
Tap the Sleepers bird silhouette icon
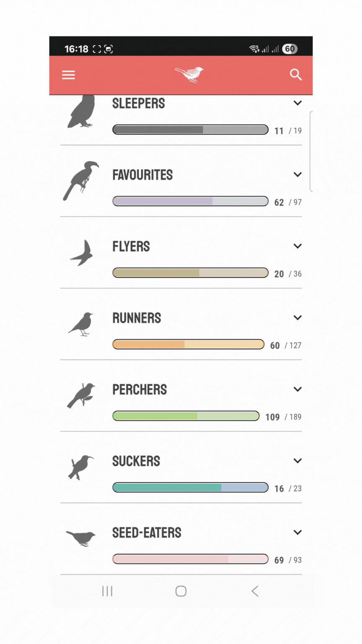point(83,112)
